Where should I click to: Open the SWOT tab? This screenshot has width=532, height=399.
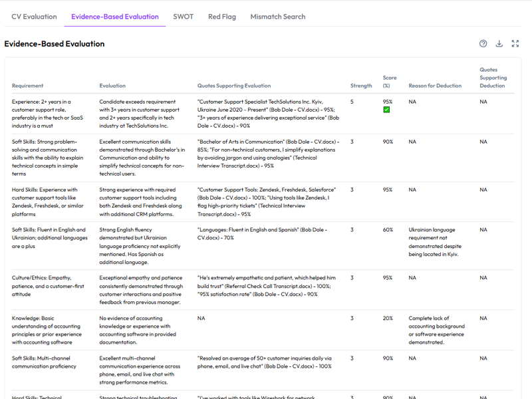(x=183, y=17)
